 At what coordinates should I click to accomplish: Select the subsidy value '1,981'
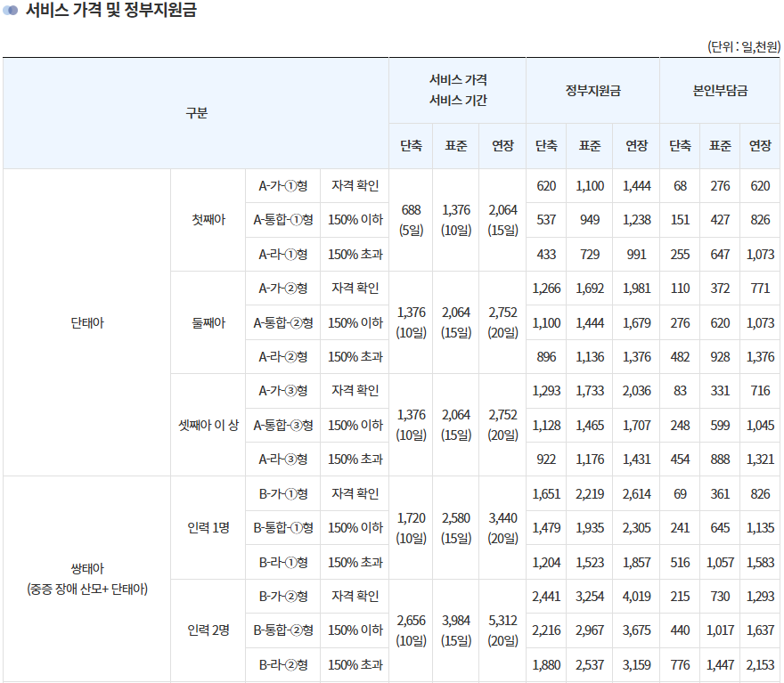coord(636,289)
